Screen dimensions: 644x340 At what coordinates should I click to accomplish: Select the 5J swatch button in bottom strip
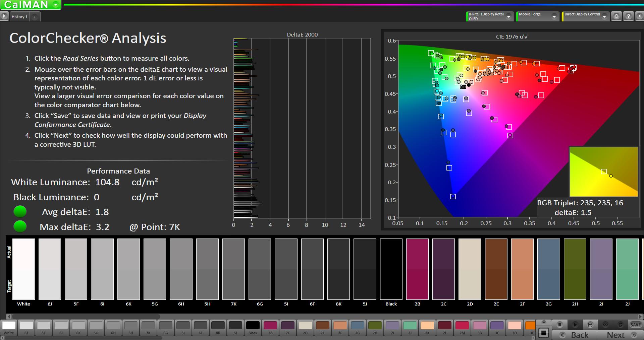[235, 328]
